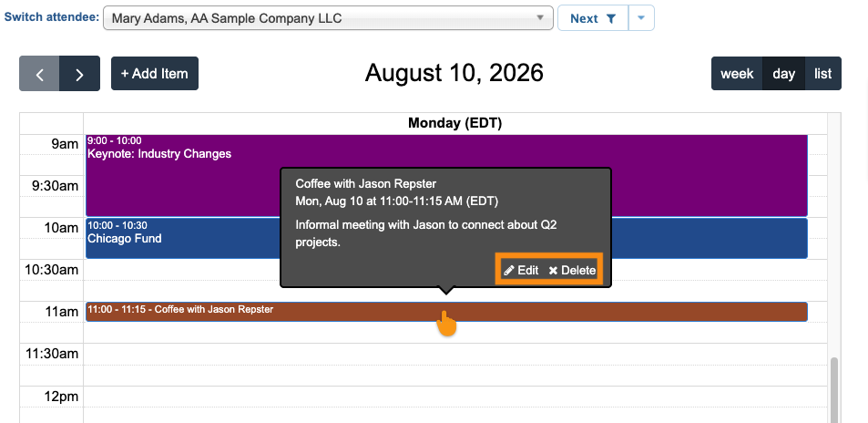Go to previous day with left chevron
Screen dimensions: 868x423
(39, 74)
